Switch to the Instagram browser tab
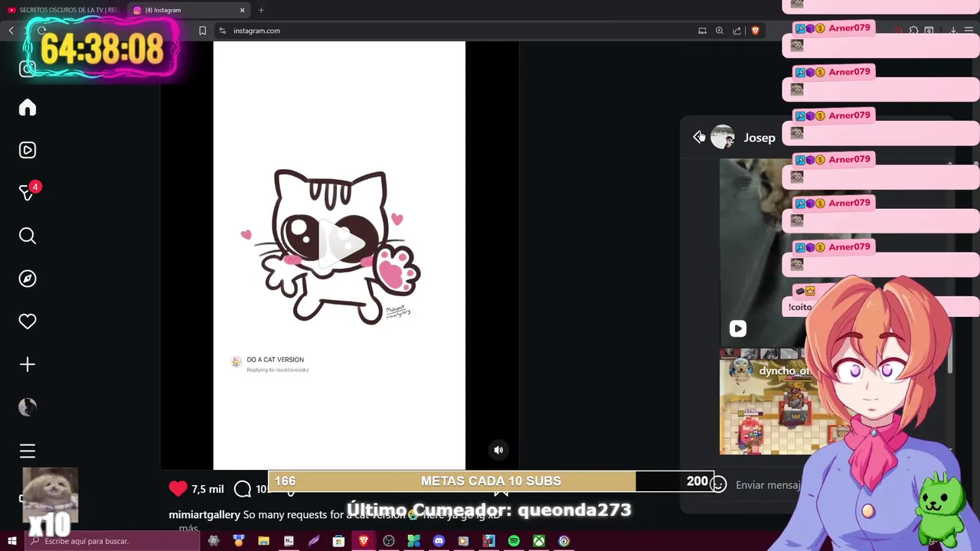 189,10
